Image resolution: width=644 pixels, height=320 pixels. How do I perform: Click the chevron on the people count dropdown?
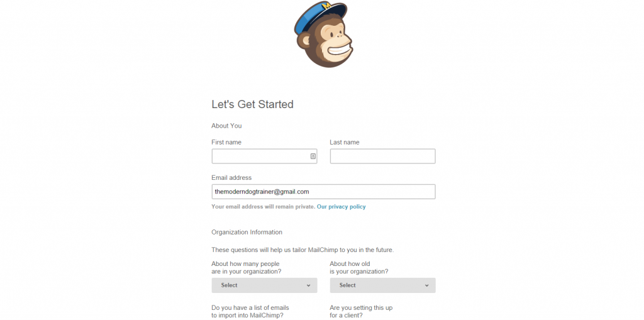[308, 285]
